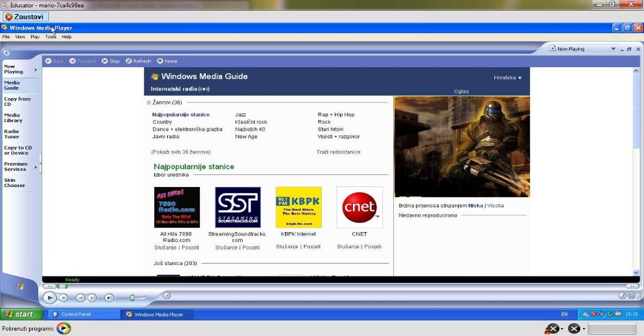
Task: Skip to the next track
Action: click(93, 298)
